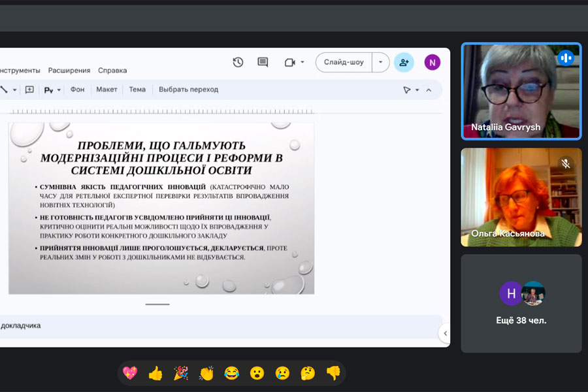The width and height of the screenshot is (588, 392).
Task: Click the horizontal ruler above slide
Action: 161,112
